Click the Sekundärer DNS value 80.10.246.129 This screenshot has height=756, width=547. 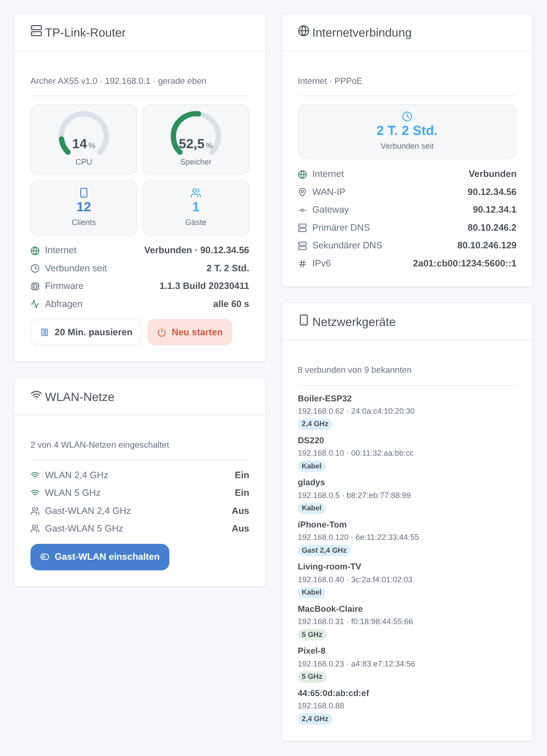click(x=487, y=245)
